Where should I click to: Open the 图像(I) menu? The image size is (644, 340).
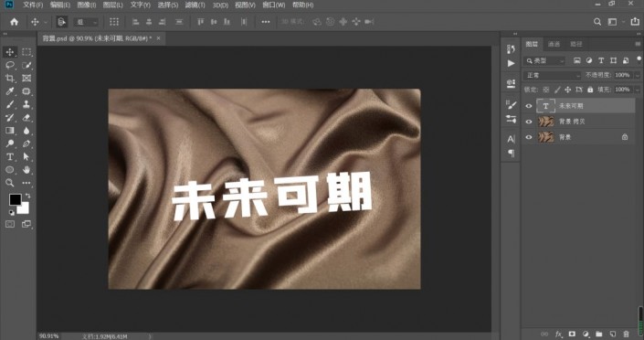87,5
